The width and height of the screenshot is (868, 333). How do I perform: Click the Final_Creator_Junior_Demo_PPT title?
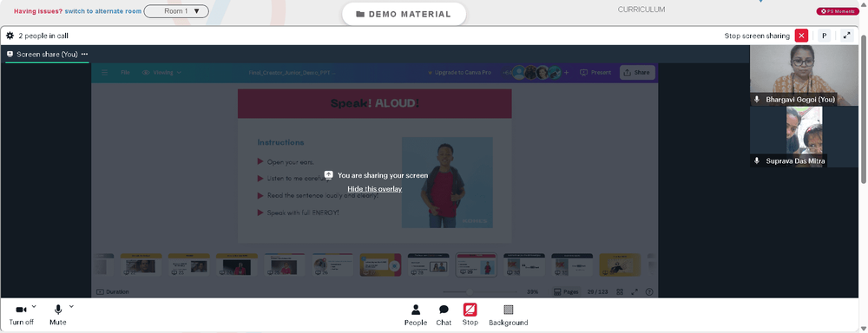click(x=293, y=73)
